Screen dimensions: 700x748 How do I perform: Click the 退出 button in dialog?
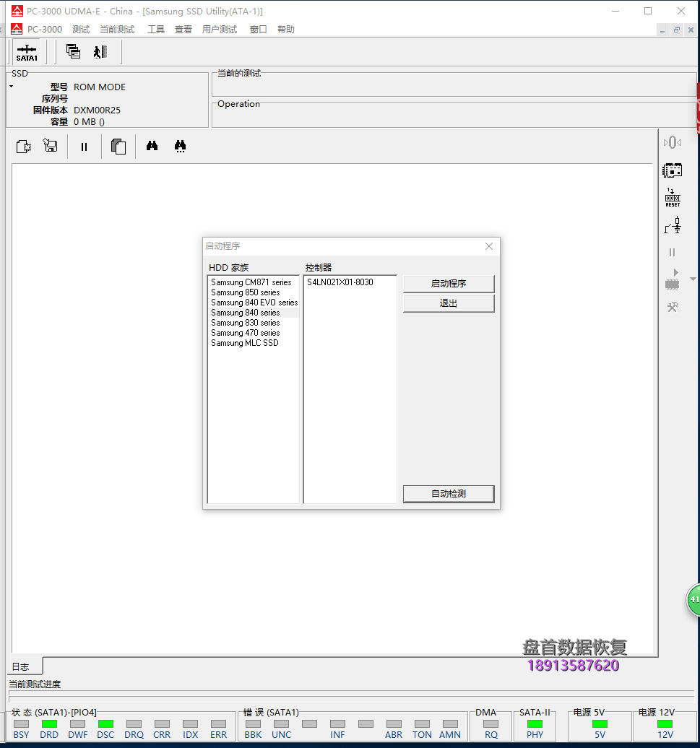[449, 303]
